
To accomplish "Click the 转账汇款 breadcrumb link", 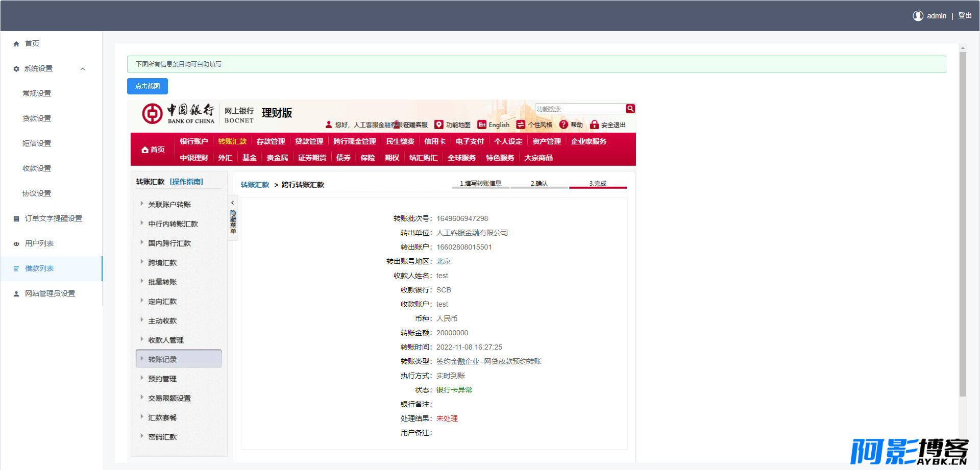I will click(255, 185).
